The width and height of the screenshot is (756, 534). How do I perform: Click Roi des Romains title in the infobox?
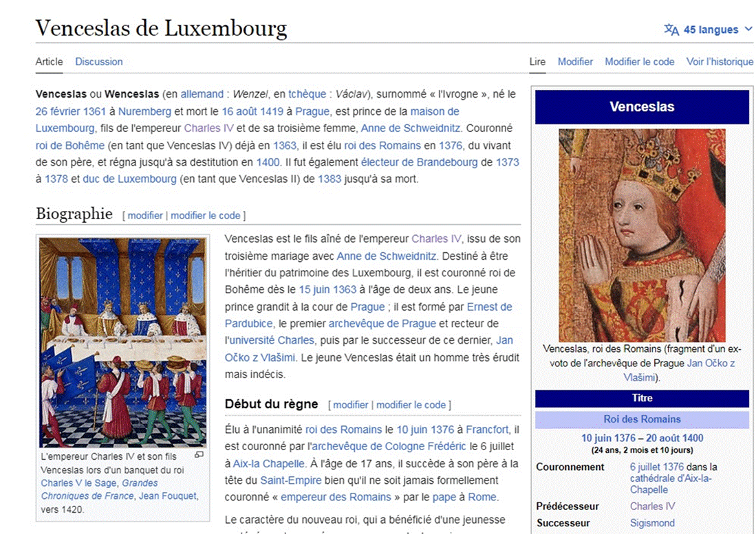coord(642,419)
